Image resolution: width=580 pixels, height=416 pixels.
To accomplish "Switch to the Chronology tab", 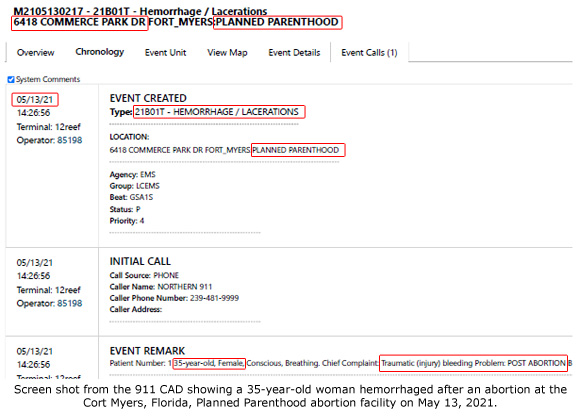I will click(100, 52).
